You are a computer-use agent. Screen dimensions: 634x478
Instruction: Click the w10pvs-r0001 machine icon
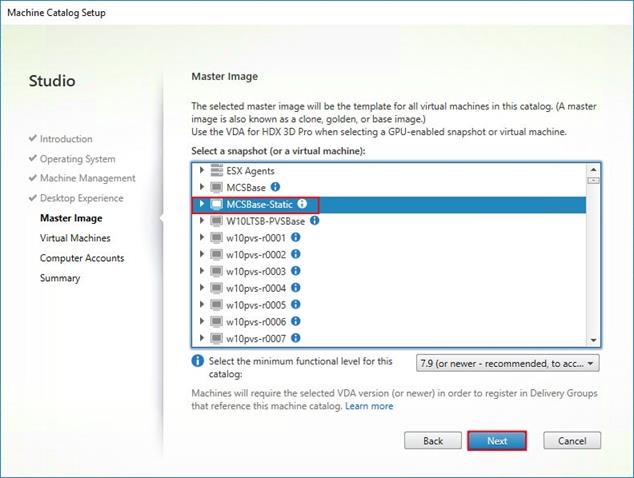(217, 238)
